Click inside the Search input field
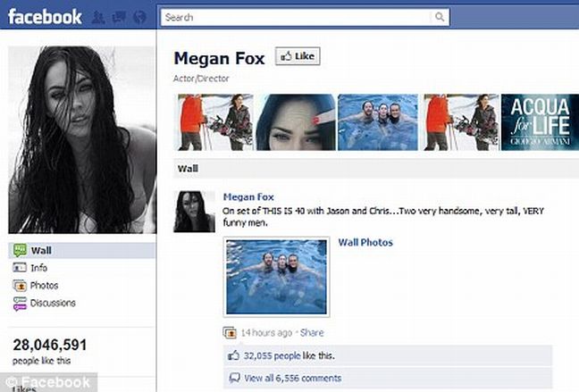Image resolution: width=579 pixels, height=392 pixels. point(295,17)
